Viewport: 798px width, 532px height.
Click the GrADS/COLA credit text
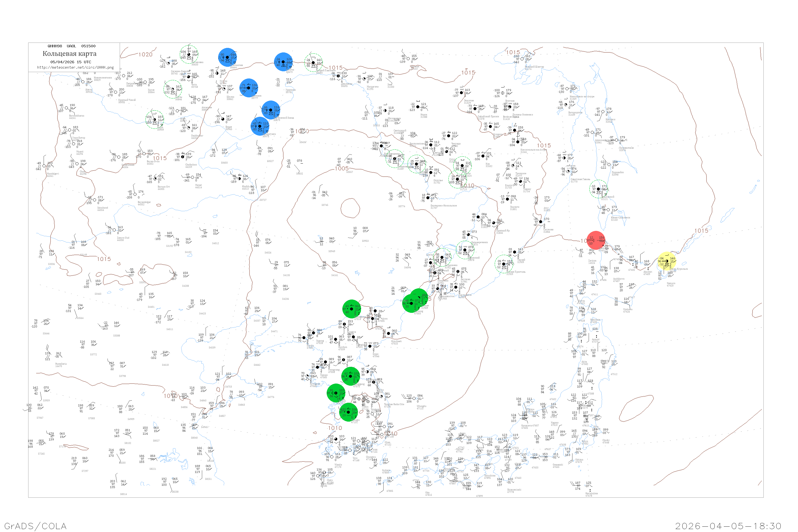click(x=35, y=526)
